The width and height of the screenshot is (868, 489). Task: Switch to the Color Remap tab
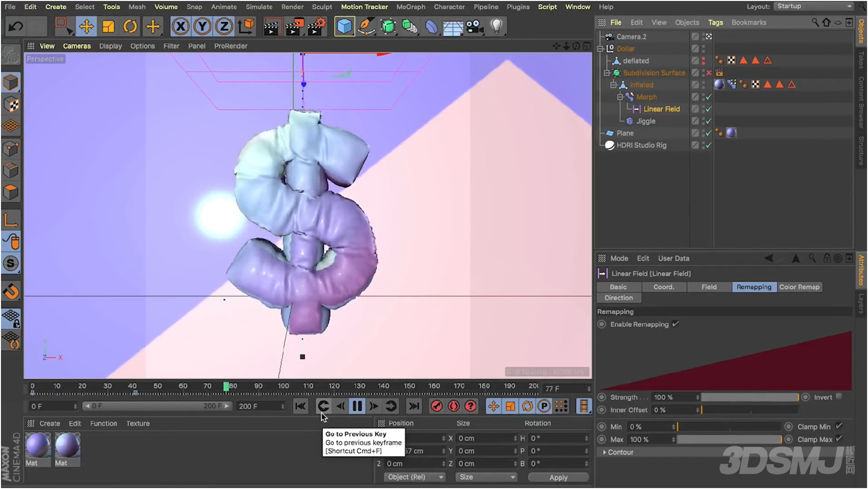pos(799,287)
